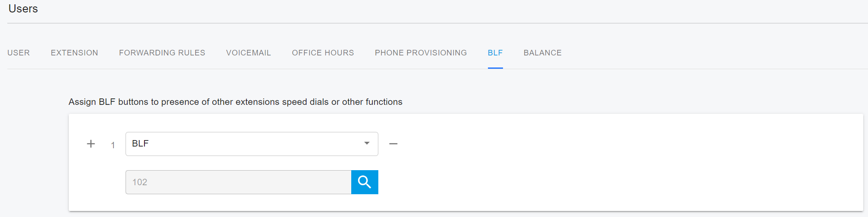Expand the BLF type dropdown arrow

click(x=367, y=144)
